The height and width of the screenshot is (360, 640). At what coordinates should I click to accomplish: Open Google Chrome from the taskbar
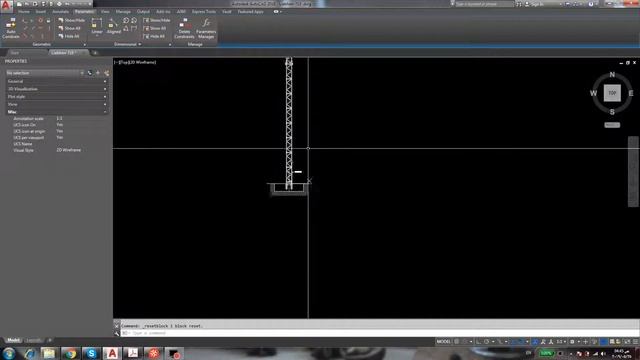pyautogui.click(x=70, y=353)
